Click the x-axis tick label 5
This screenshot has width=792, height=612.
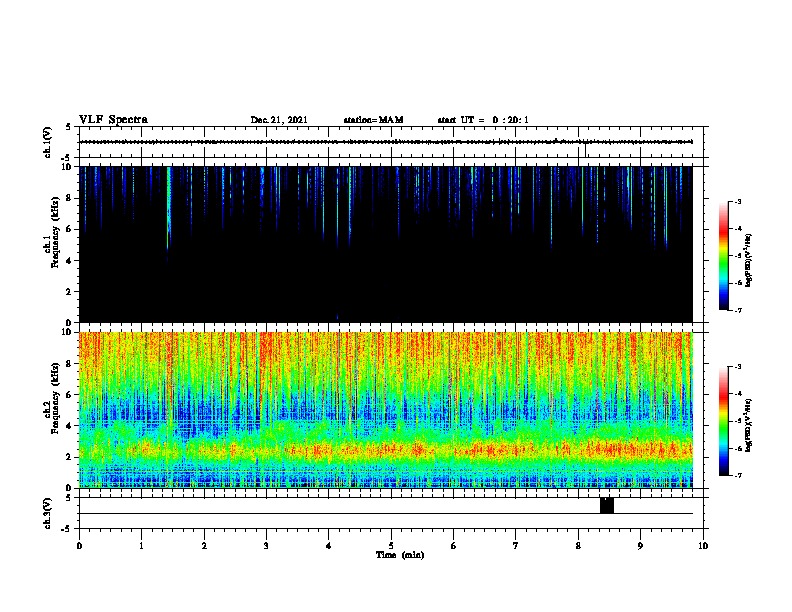click(391, 546)
